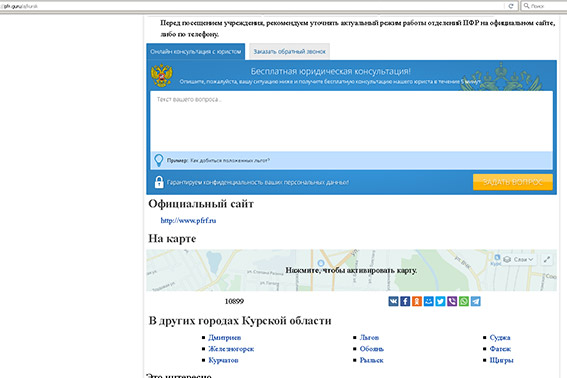Share the page via WhatsApp

pyautogui.click(x=464, y=301)
